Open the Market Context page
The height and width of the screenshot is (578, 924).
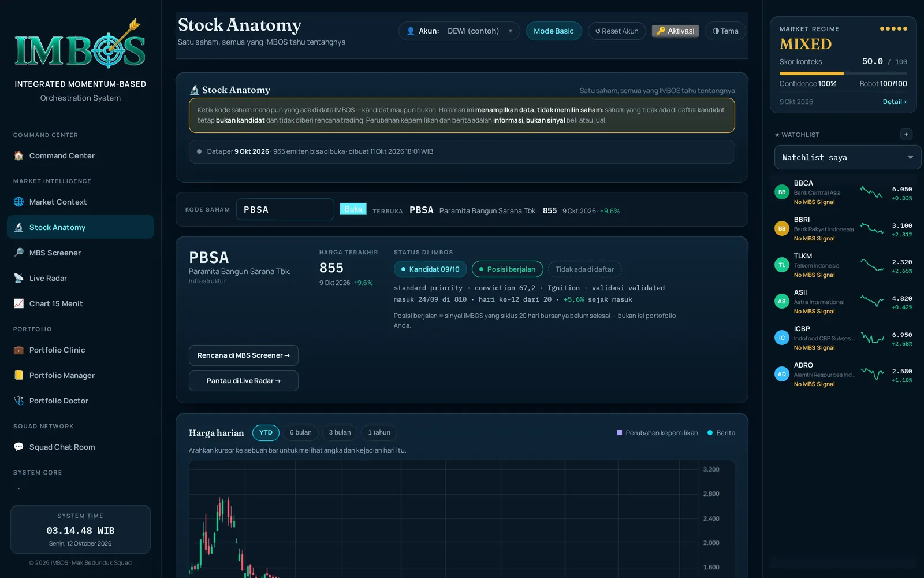[80, 202]
